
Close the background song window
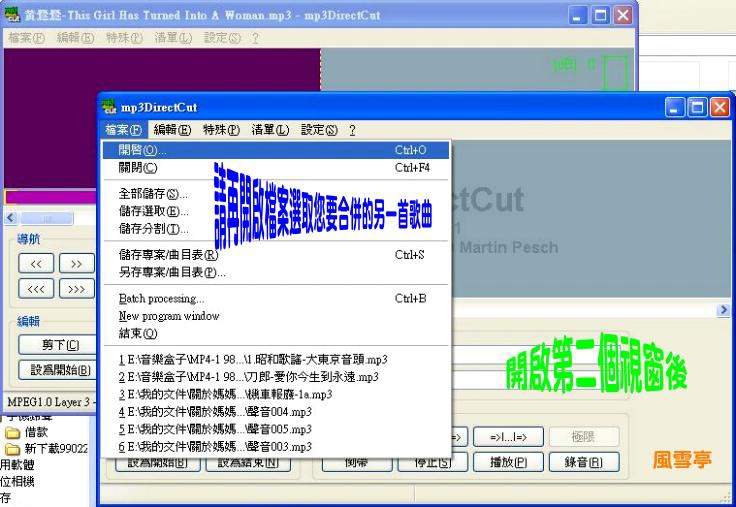(623, 15)
